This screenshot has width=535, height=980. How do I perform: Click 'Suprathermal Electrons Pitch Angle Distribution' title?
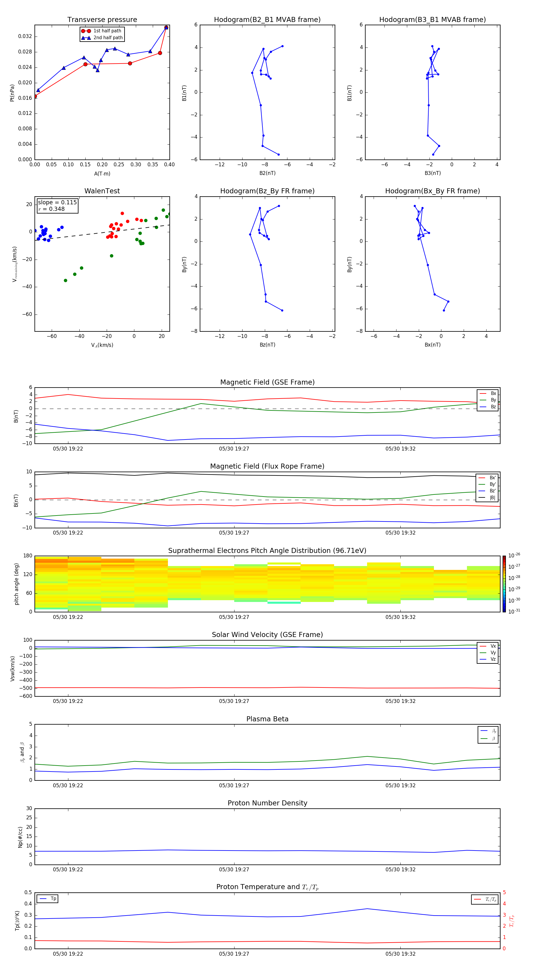point(267,551)
